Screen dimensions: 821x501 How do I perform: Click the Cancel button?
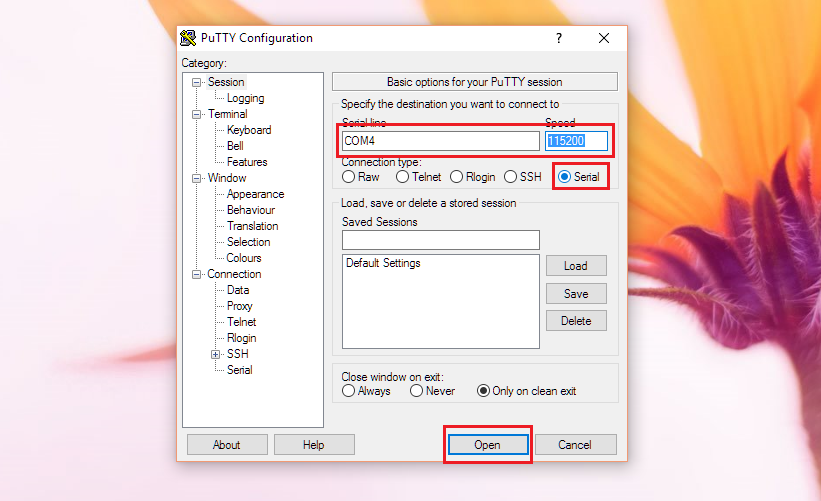pyautogui.click(x=575, y=445)
